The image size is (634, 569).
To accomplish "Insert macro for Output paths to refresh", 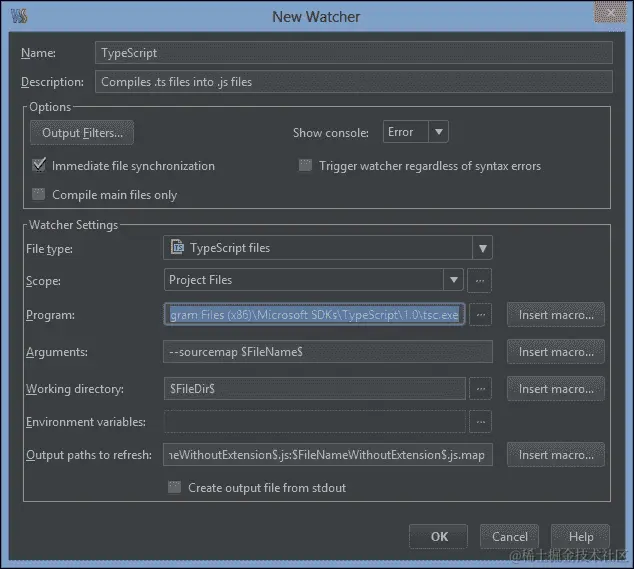I will pyautogui.click(x=556, y=455).
